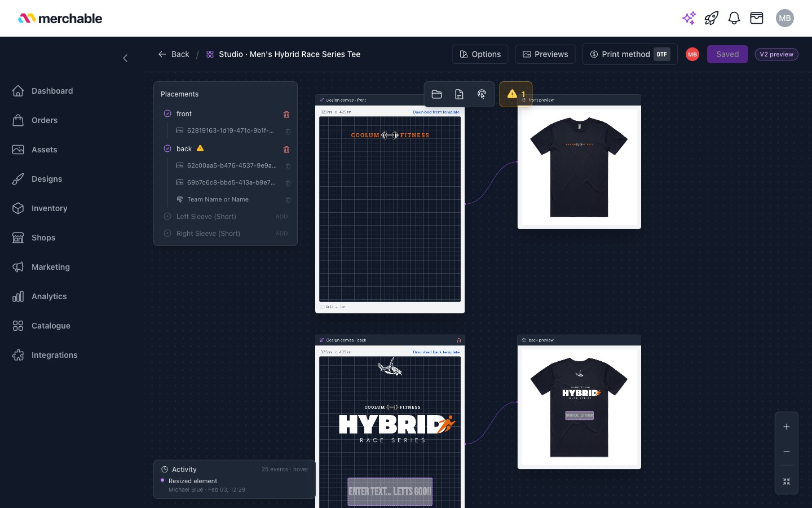The width and height of the screenshot is (812, 508).
Task: Open the MB user avatar menu
Action: click(x=785, y=18)
